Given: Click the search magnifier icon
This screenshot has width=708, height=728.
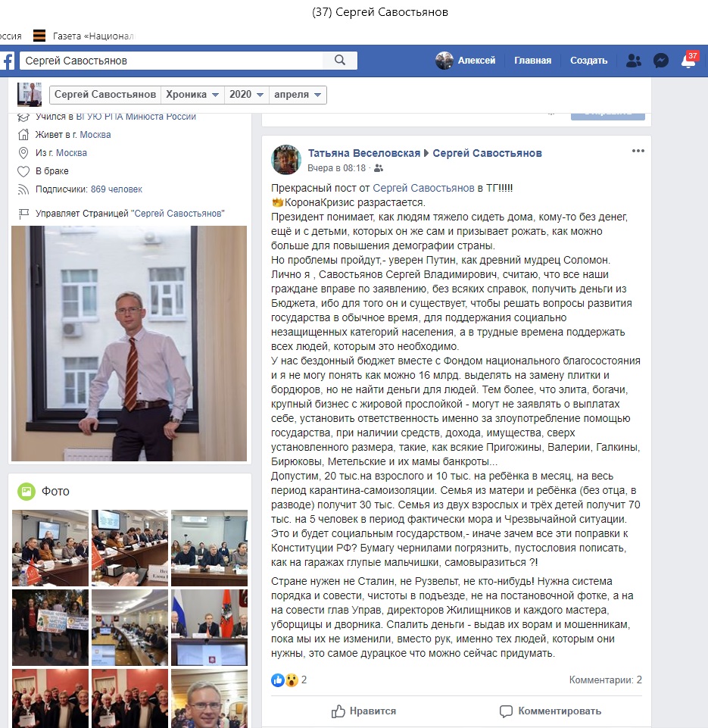Looking at the screenshot, I should [x=340, y=61].
